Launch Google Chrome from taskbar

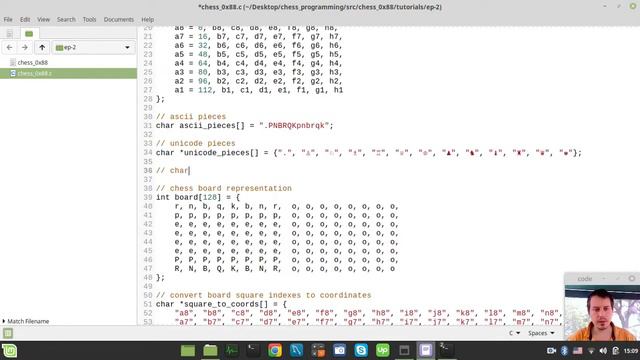point(275,351)
